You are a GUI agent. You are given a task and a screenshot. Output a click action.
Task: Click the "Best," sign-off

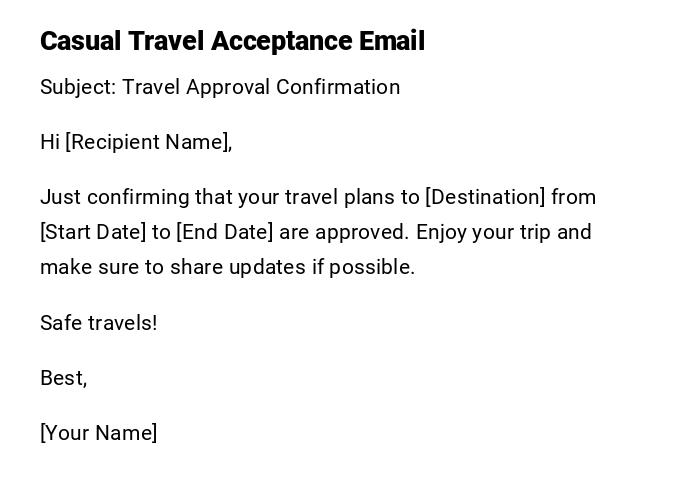point(64,378)
